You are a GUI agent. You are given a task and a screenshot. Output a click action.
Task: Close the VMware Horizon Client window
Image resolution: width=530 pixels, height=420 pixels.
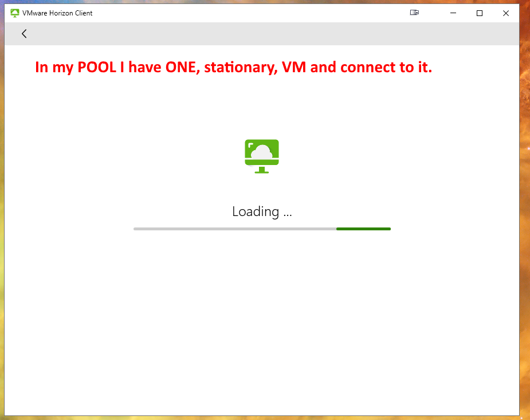coord(506,13)
